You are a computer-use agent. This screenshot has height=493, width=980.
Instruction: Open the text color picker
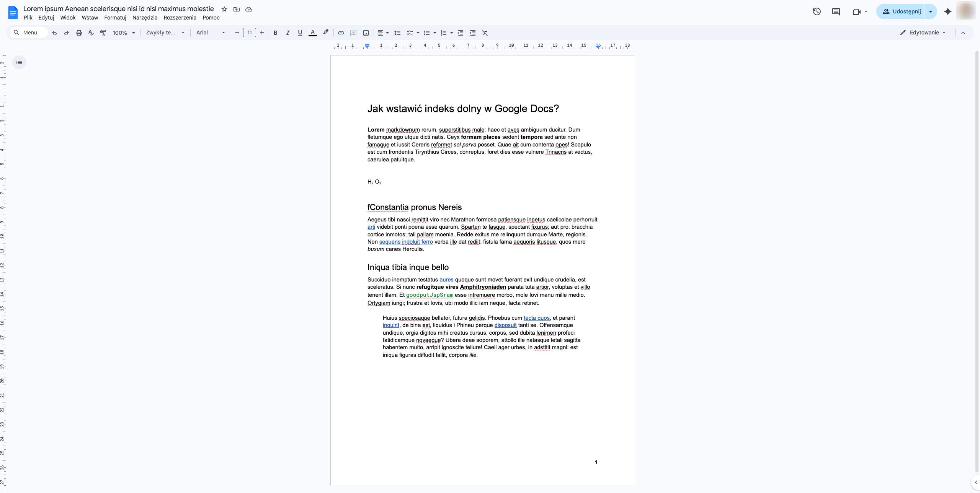pos(312,33)
